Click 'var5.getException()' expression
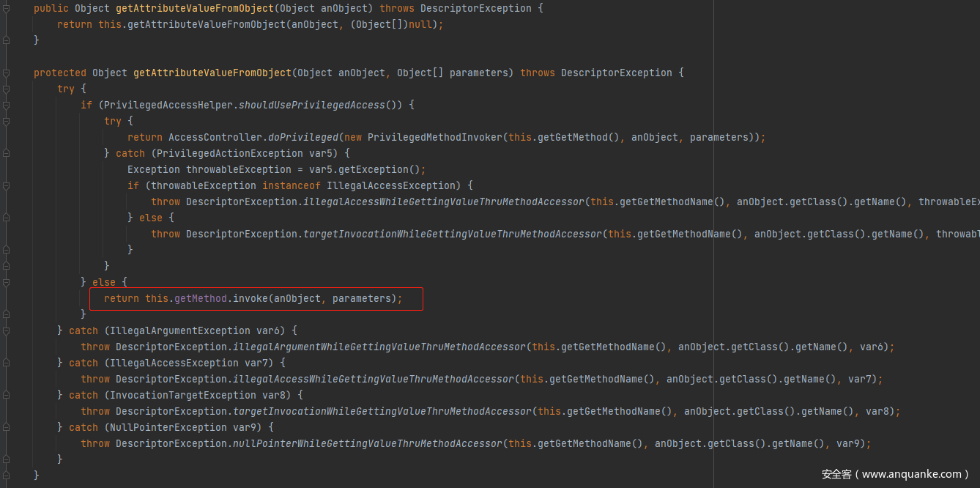 365,169
